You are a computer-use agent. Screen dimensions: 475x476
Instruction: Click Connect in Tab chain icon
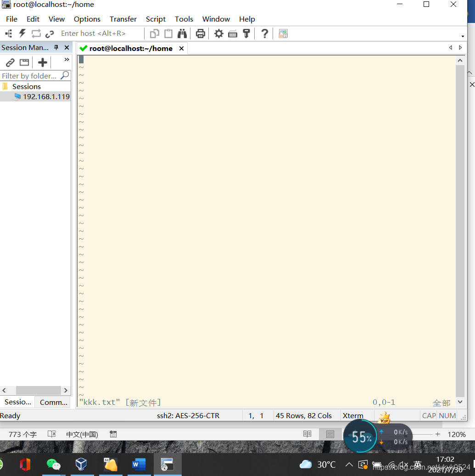click(50, 34)
